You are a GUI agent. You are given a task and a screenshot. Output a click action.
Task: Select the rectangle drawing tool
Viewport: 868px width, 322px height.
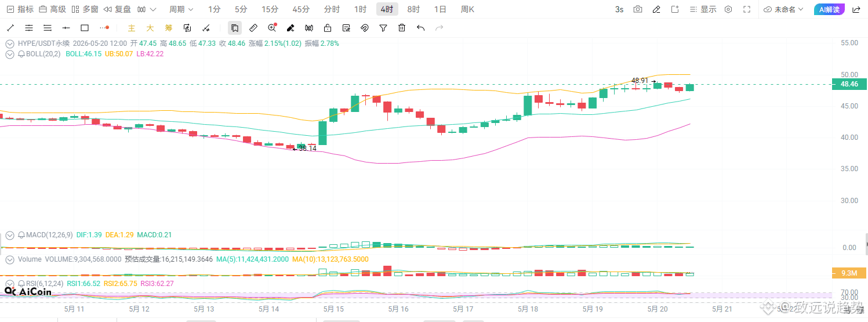click(x=85, y=28)
